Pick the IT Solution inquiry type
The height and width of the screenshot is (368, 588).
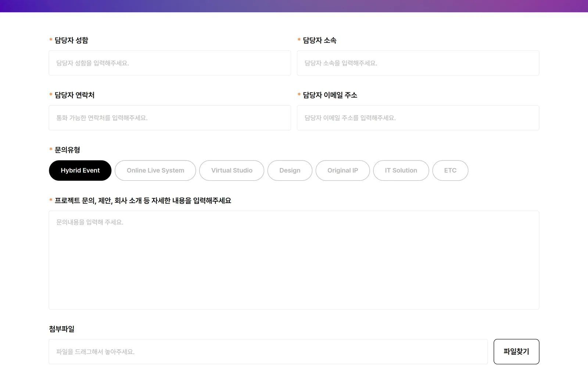pyautogui.click(x=401, y=170)
